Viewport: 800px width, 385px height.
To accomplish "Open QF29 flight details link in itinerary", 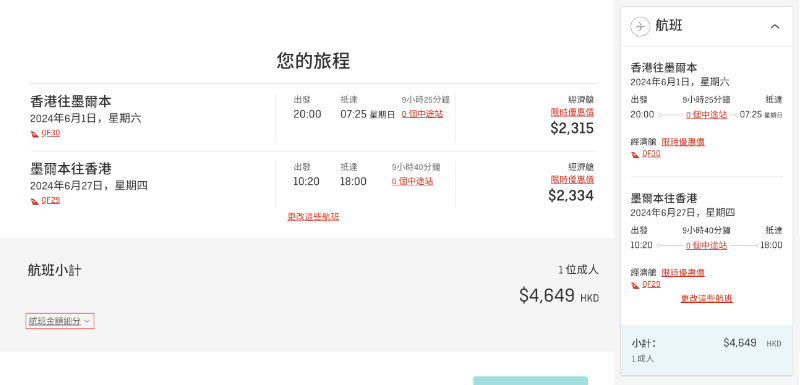I will pyautogui.click(x=51, y=200).
